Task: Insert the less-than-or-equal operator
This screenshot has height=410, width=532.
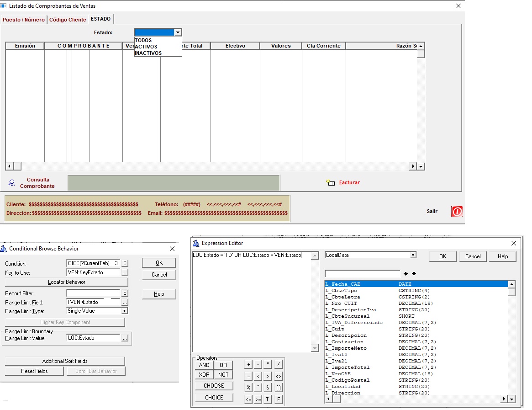Action: [249, 399]
